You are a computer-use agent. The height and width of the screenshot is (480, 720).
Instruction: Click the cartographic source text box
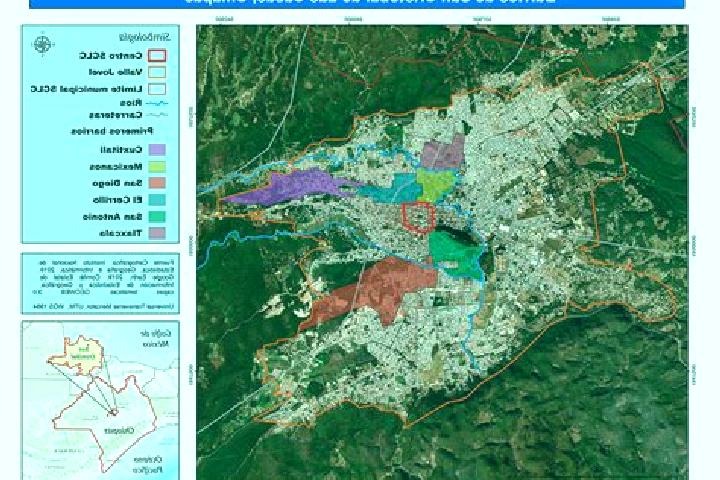(x=101, y=283)
